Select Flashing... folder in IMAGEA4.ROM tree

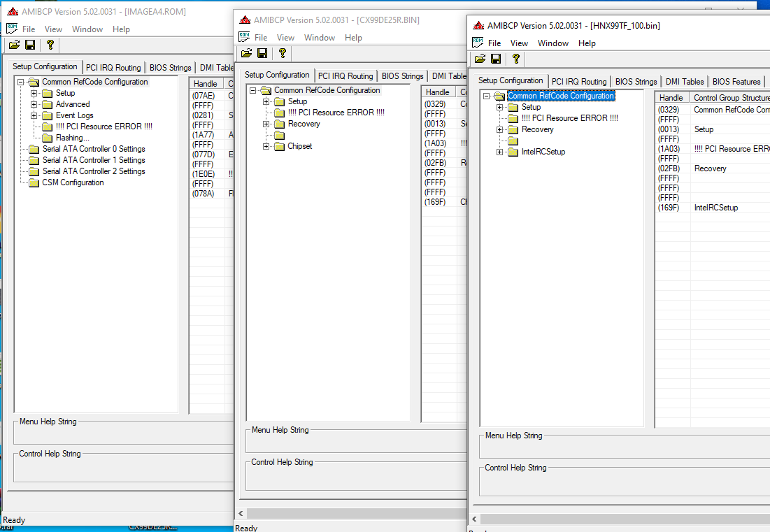click(x=72, y=138)
